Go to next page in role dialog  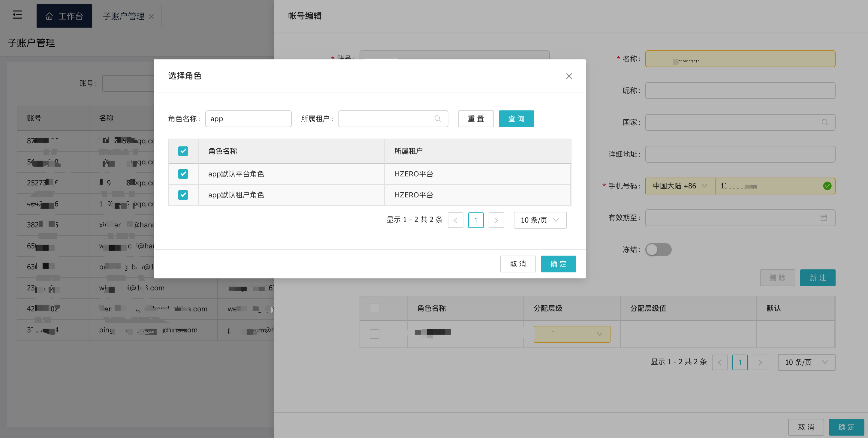click(496, 220)
